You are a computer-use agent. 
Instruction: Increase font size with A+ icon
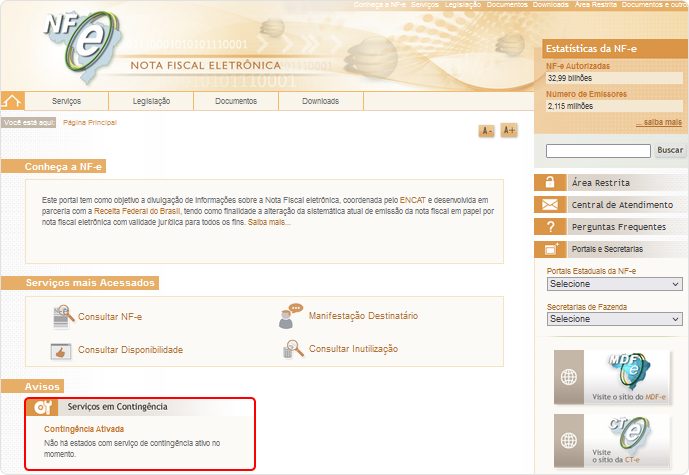click(509, 130)
